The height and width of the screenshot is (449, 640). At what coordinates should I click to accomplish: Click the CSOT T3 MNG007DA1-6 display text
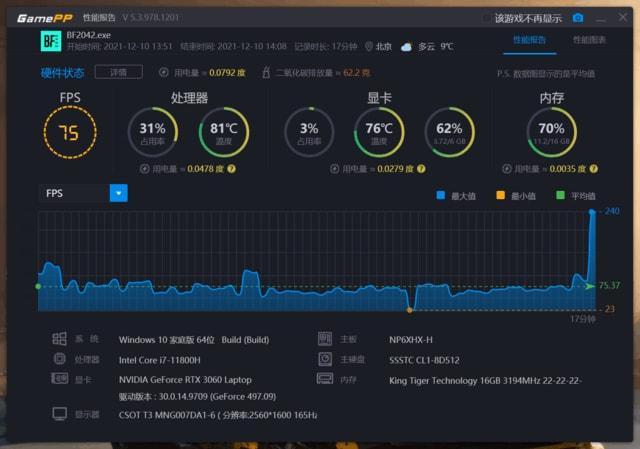[218, 415]
